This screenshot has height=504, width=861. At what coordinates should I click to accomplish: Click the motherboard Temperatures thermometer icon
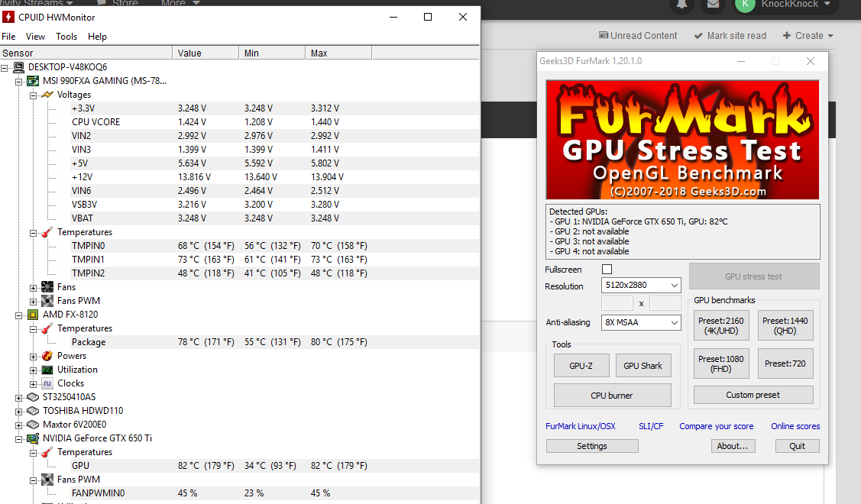click(x=47, y=232)
